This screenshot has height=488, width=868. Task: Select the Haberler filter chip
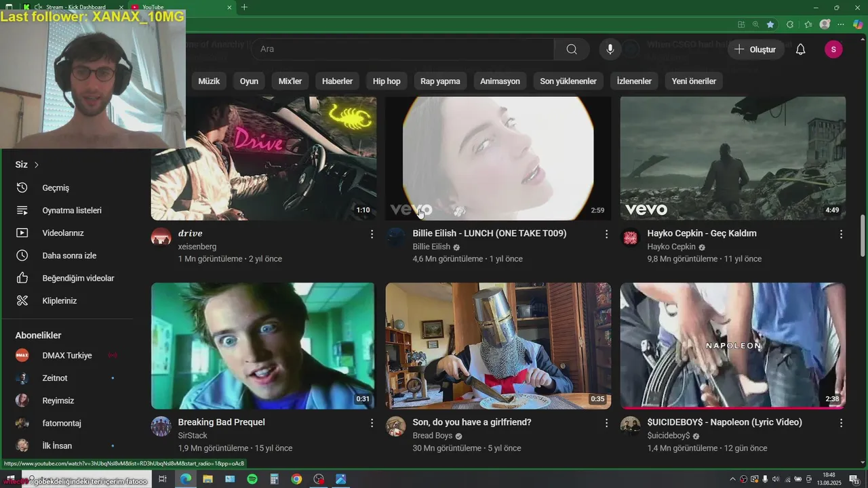click(337, 81)
